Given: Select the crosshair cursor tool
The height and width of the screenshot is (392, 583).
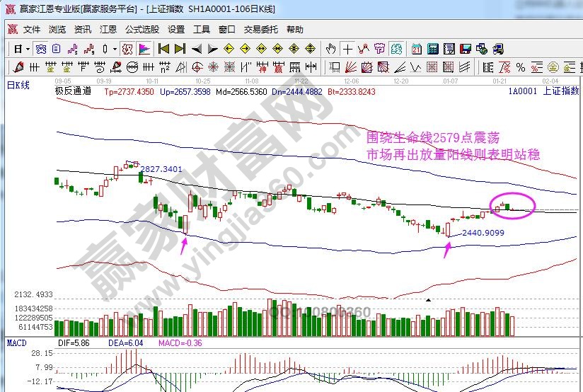Looking at the screenshot, I should point(347,49).
